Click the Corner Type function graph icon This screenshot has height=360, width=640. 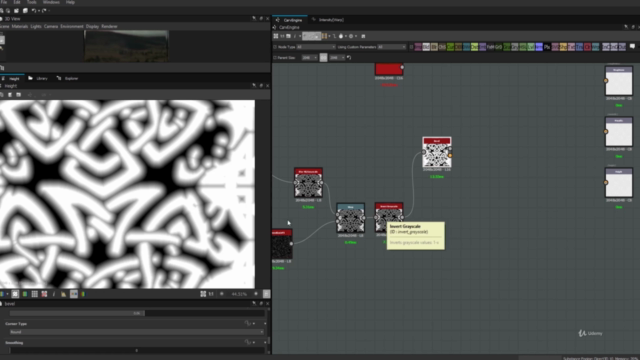point(248,323)
